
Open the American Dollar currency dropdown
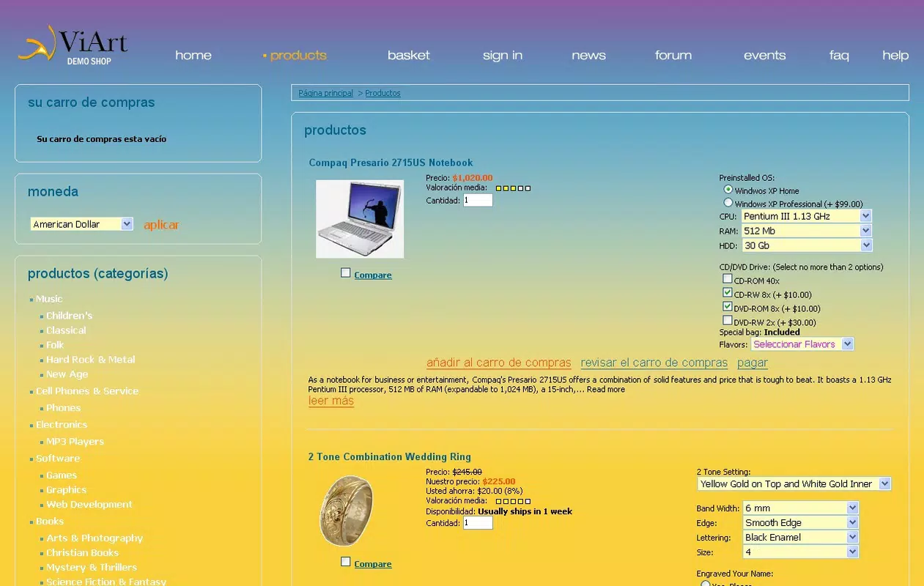click(81, 224)
